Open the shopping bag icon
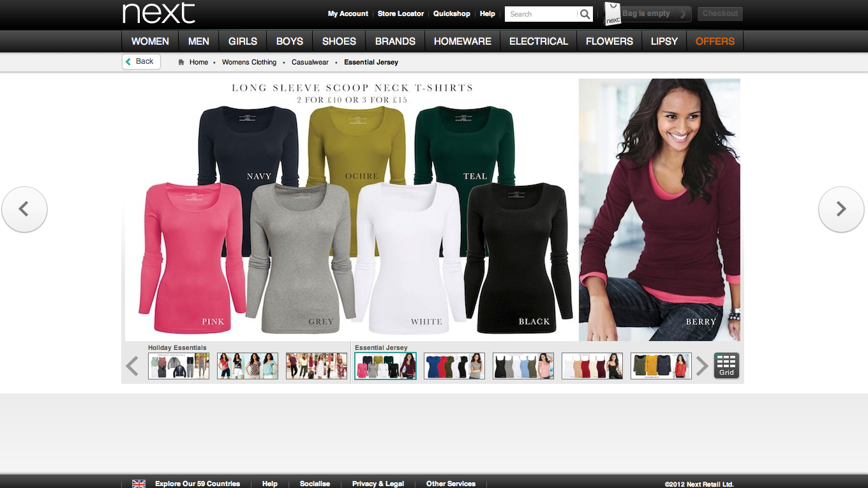 611,13
